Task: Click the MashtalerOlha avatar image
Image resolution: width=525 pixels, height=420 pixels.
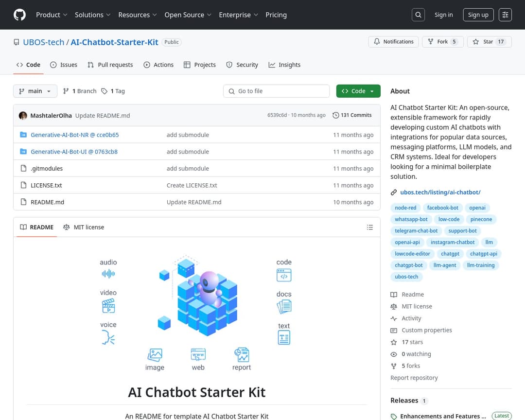Action: coord(23,116)
